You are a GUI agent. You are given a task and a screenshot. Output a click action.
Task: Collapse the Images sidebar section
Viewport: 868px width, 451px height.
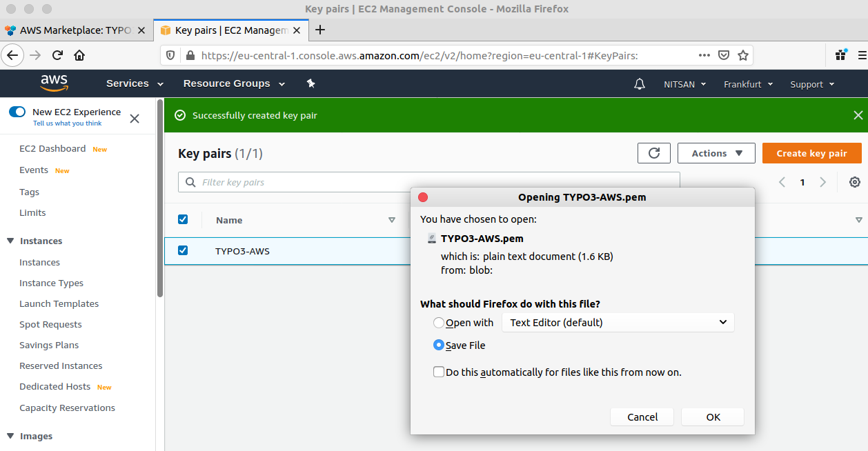point(10,436)
